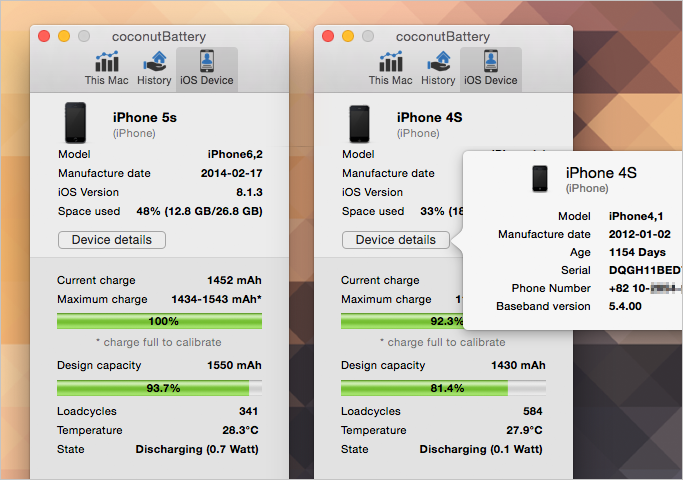Select loadcycles value 341

249,411
